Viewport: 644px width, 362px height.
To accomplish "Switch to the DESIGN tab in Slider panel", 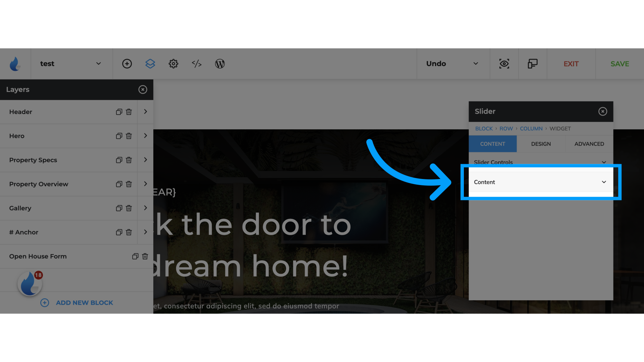I will 541,144.
